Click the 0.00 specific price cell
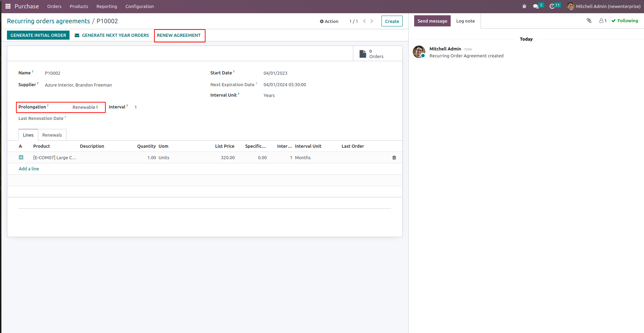Image resolution: width=644 pixels, height=333 pixels. [x=262, y=158]
